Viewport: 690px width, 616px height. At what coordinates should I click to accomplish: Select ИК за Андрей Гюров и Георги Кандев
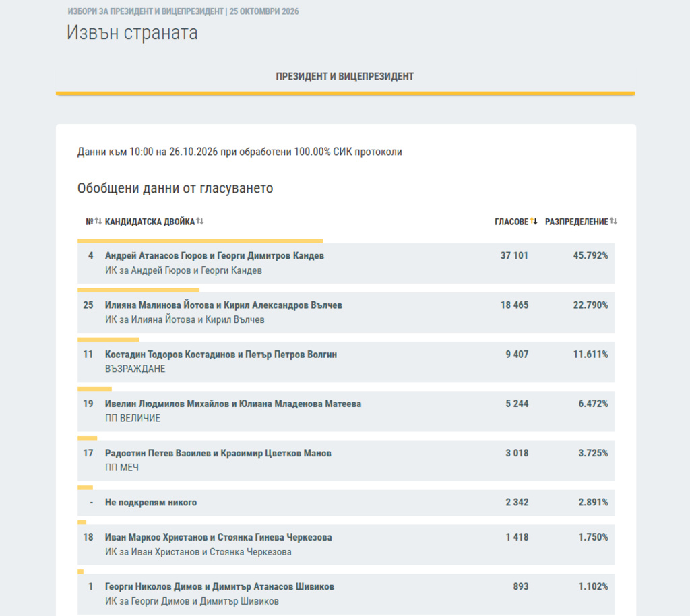183,271
